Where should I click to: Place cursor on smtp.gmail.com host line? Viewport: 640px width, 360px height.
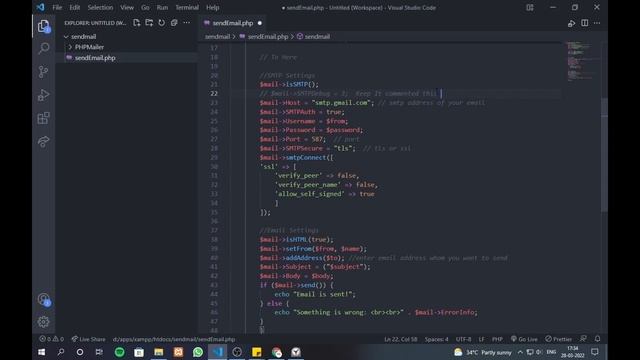tap(372, 102)
